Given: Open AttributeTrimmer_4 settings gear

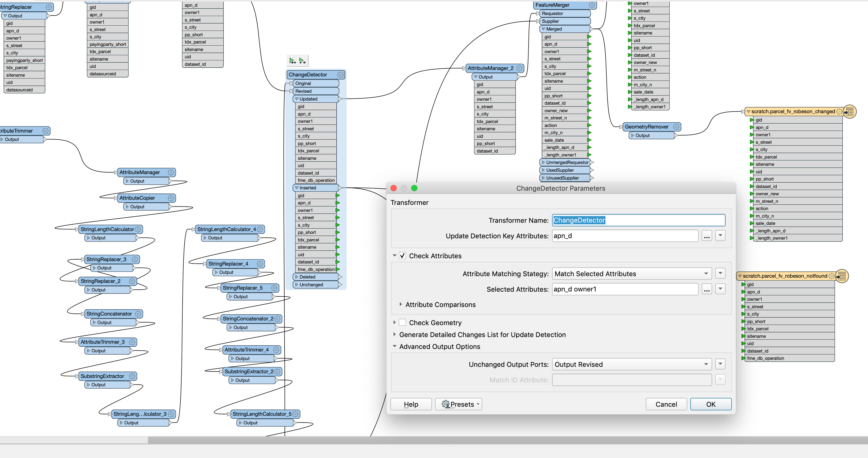Looking at the screenshot, I should [x=276, y=350].
